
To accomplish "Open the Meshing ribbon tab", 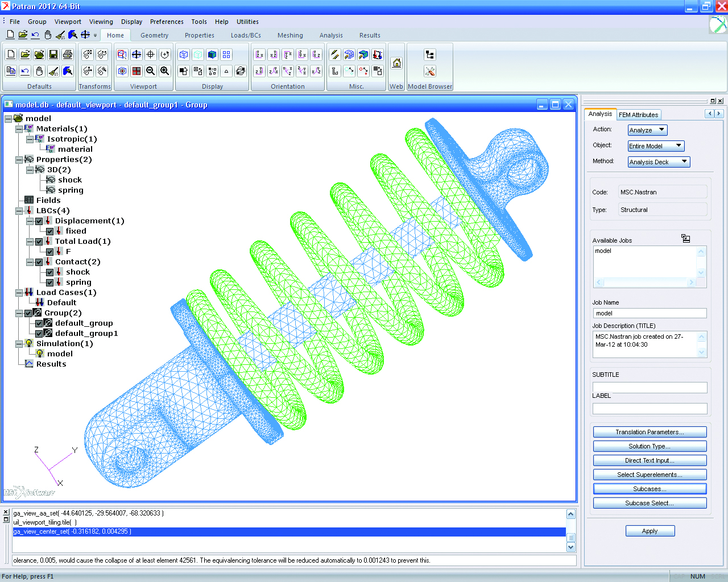I will click(290, 35).
